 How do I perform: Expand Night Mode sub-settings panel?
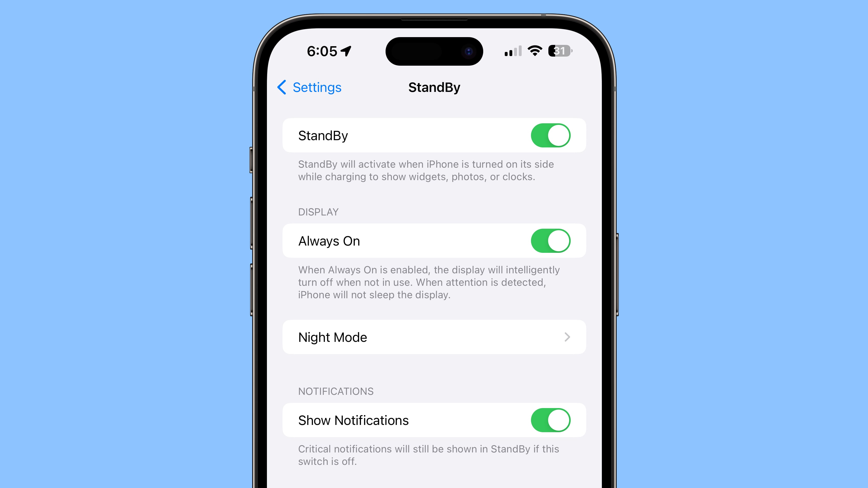tap(434, 337)
